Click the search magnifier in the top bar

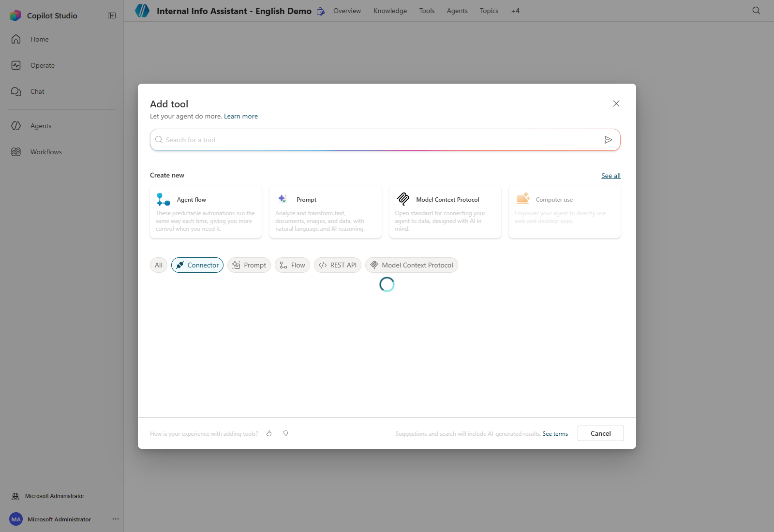(757, 11)
